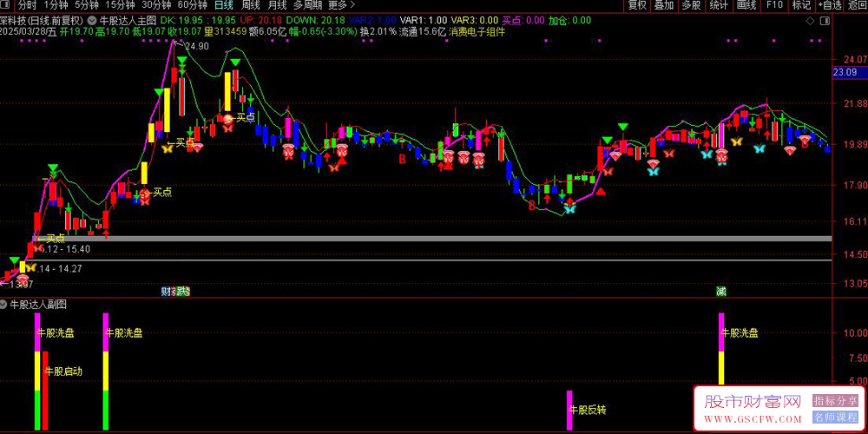868x434 pixels.
Task: Click the 牛股启动 signal label
Action: 62,372
